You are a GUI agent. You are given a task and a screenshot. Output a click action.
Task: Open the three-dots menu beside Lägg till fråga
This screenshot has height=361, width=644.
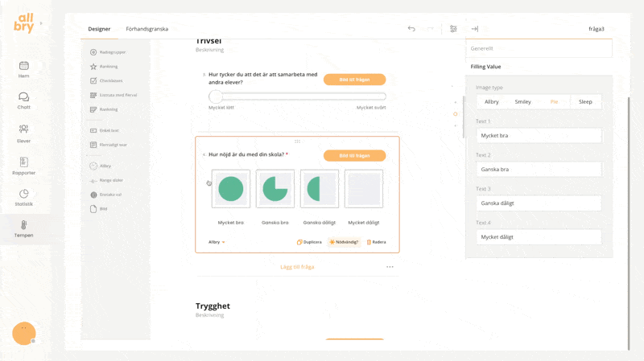(x=390, y=267)
